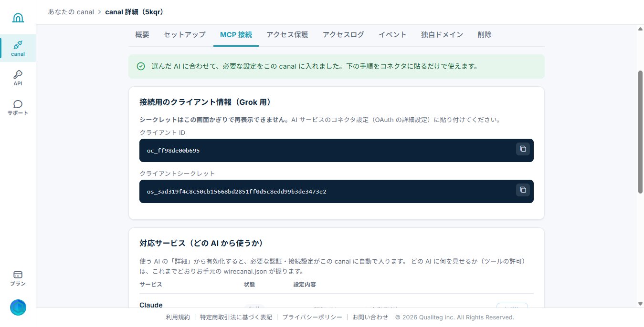Click the クライアントシークレット label

(x=177, y=174)
